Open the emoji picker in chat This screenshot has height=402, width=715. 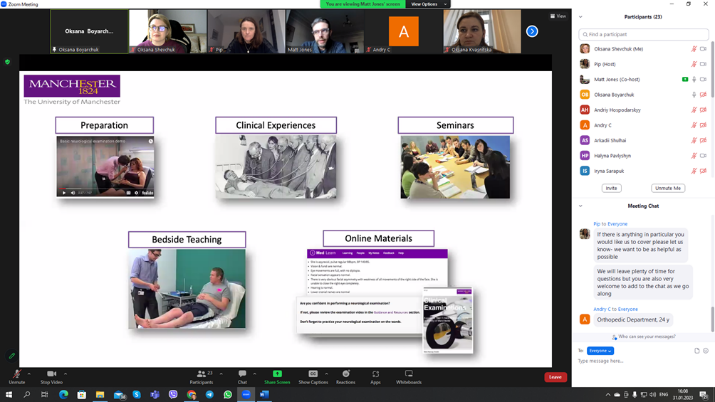(x=706, y=351)
